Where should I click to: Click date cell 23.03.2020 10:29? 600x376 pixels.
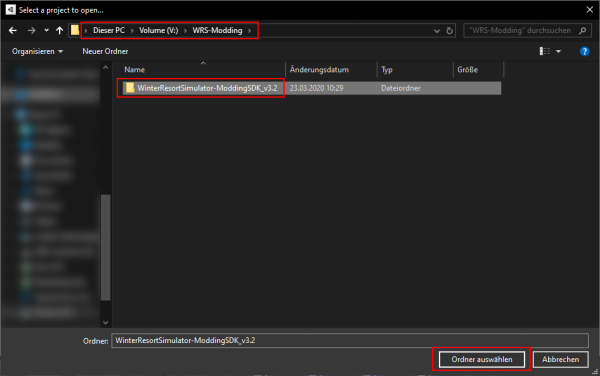(316, 88)
